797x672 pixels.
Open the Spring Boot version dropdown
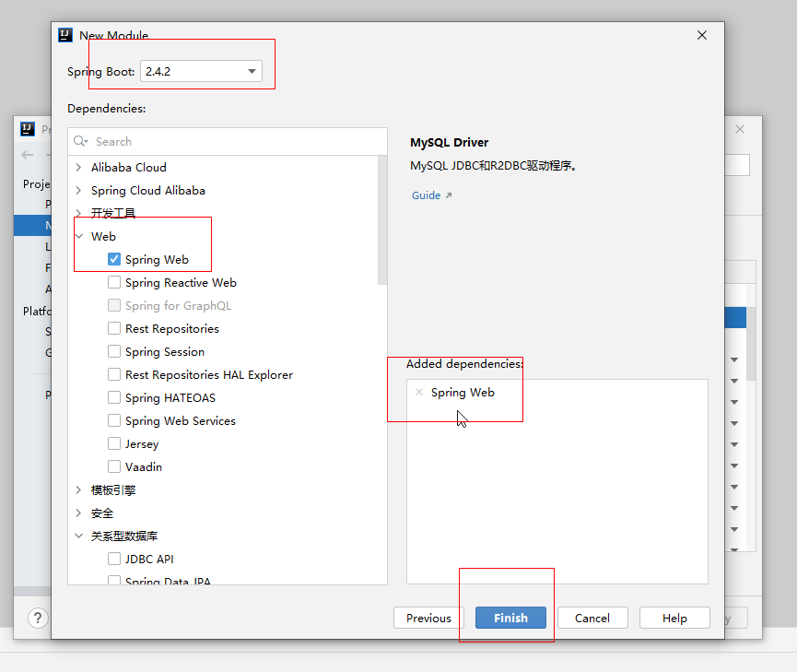pyautogui.click(x=201, y=71)
